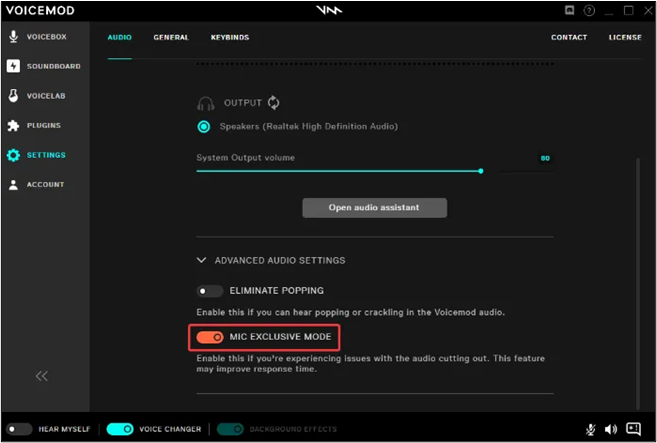Select Speakers Realtek output radio button
This screenshot has width=657, height=443.
tap(204, 127)
